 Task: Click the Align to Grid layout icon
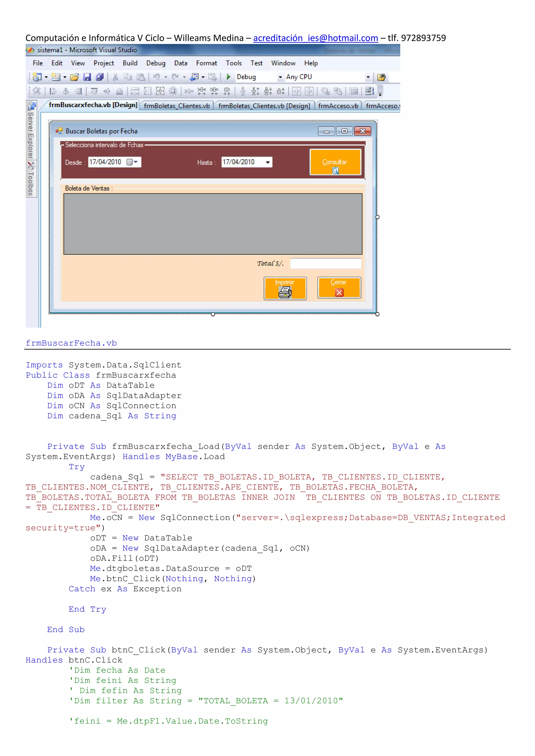37,91
